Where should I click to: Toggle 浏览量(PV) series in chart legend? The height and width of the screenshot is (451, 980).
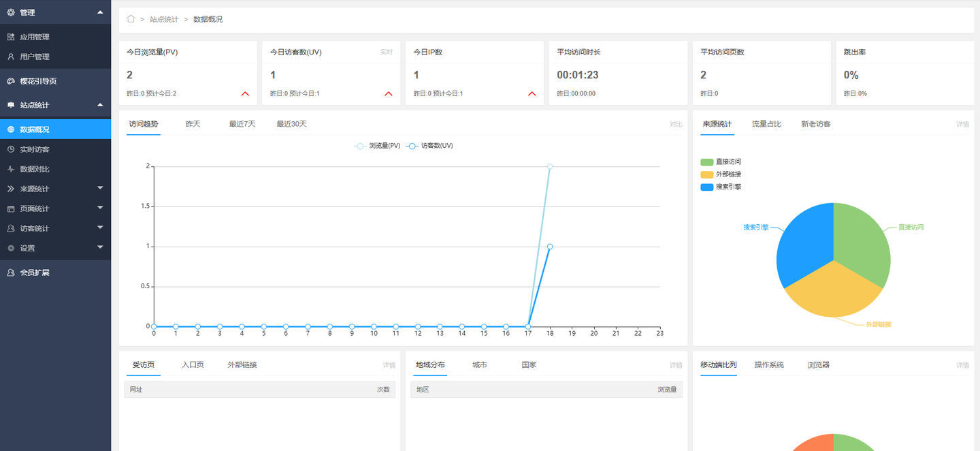(377, 146)
